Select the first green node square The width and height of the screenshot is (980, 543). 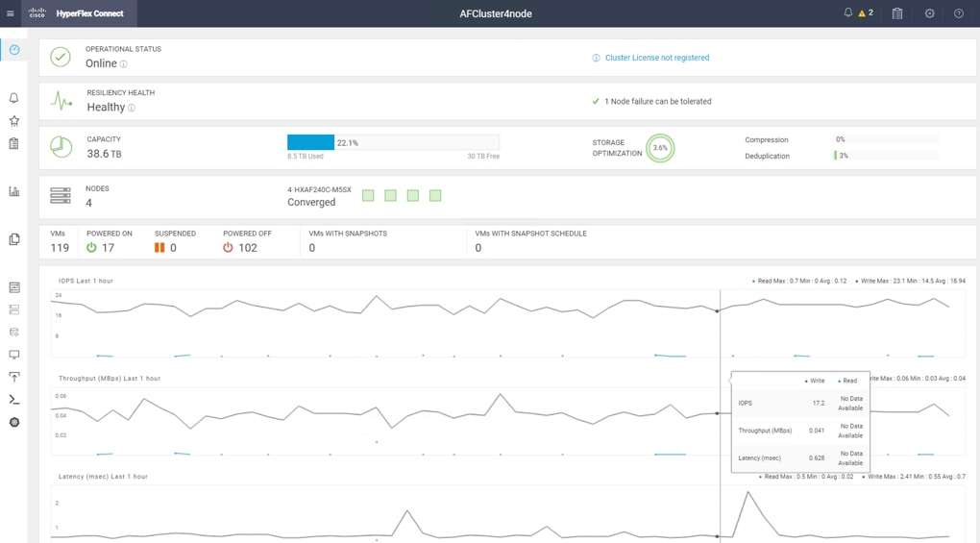pyautogui.click(x=368, y=196)
